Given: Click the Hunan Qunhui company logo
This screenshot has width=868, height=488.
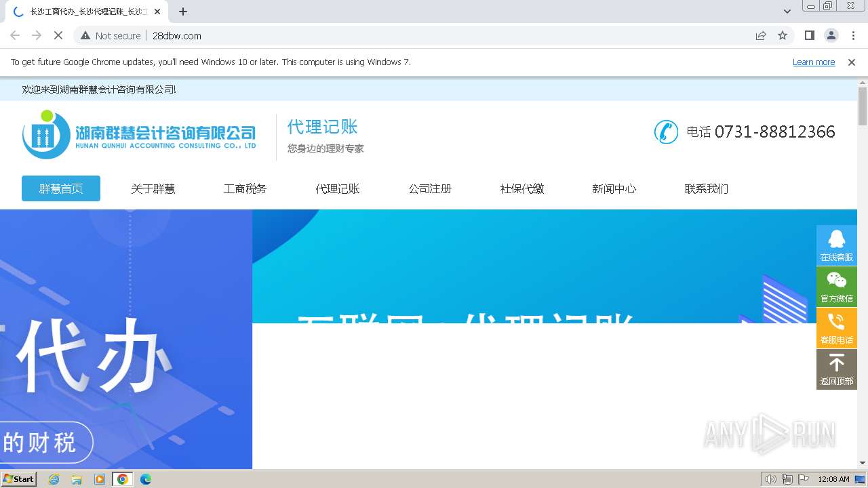Looking at the screenshot, I should 139,134.
